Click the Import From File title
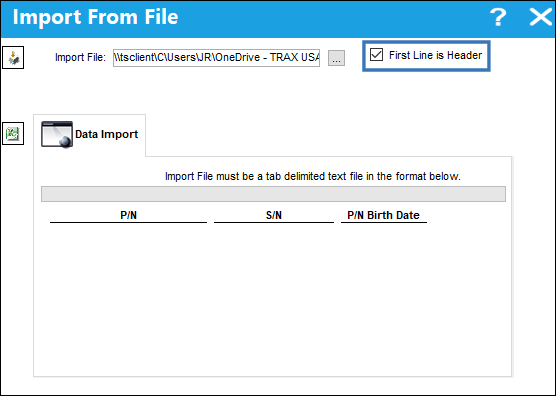This screenshot has width=556, height=396. pyautogui.click(x=95, y=17)
